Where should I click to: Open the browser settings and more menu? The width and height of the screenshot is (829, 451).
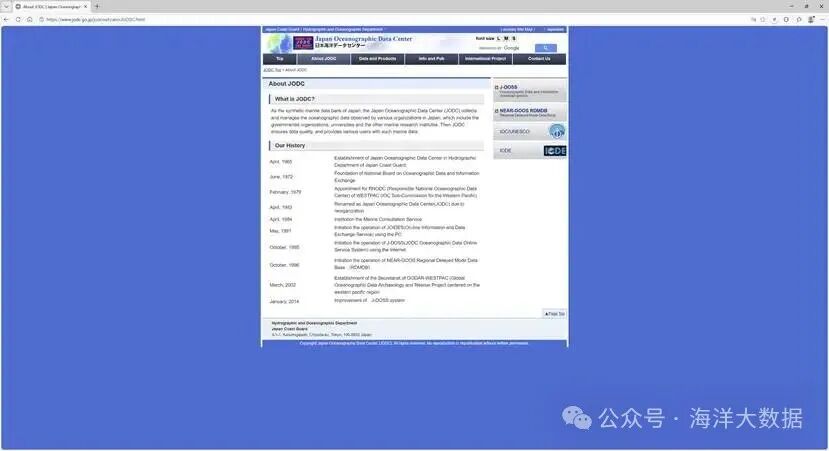tap(821, 19)
